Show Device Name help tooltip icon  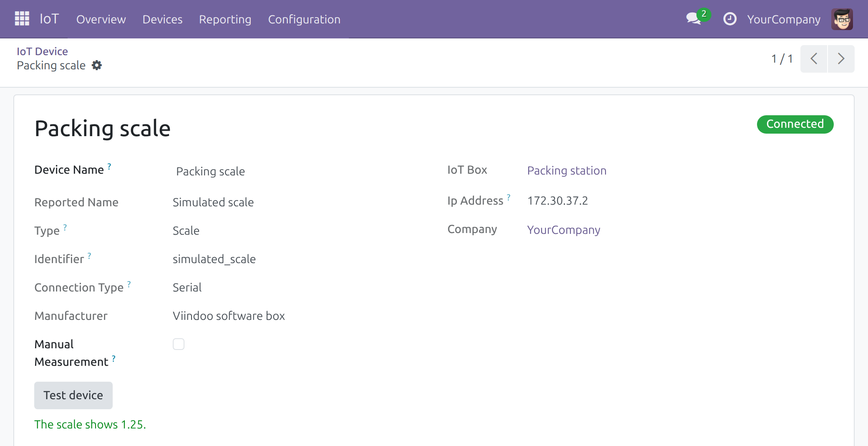coord(109,166)
